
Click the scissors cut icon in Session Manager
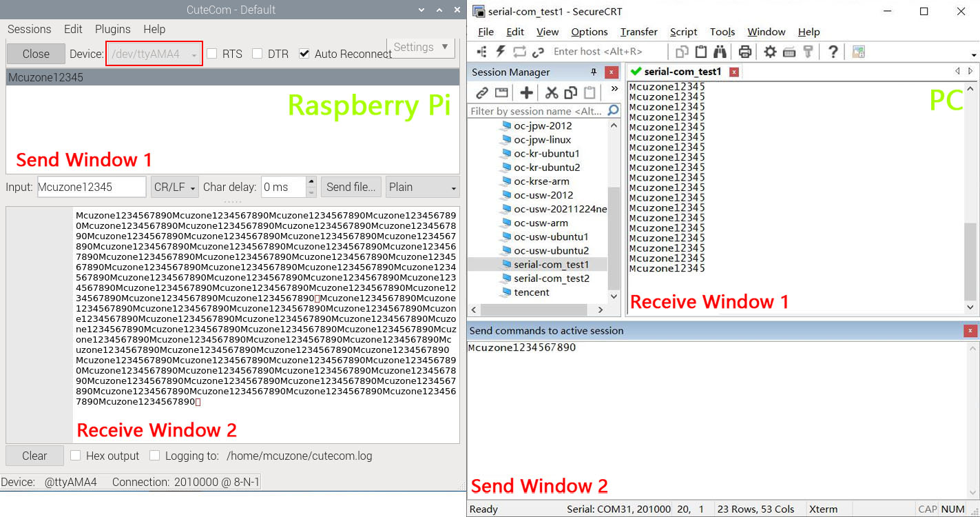click(x=552, y=92)
